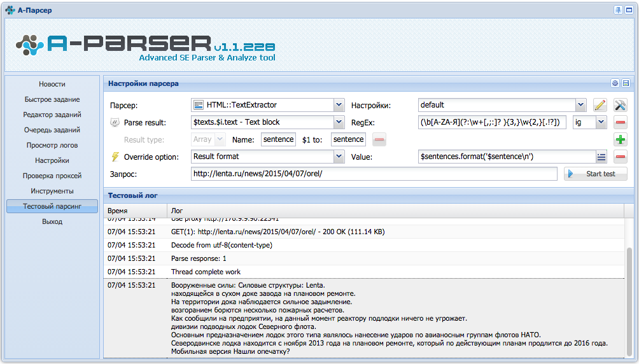Click the Parse result shield icon
The image size is (639, 364).
[x=115, y=122]
